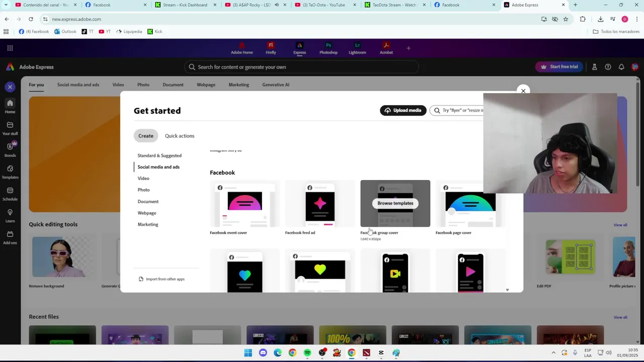
Task: Expand the Todos los marcadores bookmarks folder
Action: click(x=616, y=31)
